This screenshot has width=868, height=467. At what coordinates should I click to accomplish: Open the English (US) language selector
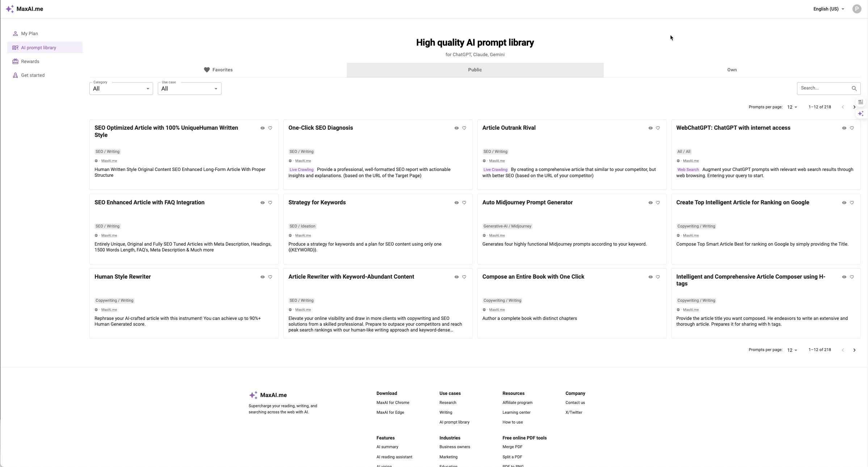pyautogui.click(x=828, y=9)
